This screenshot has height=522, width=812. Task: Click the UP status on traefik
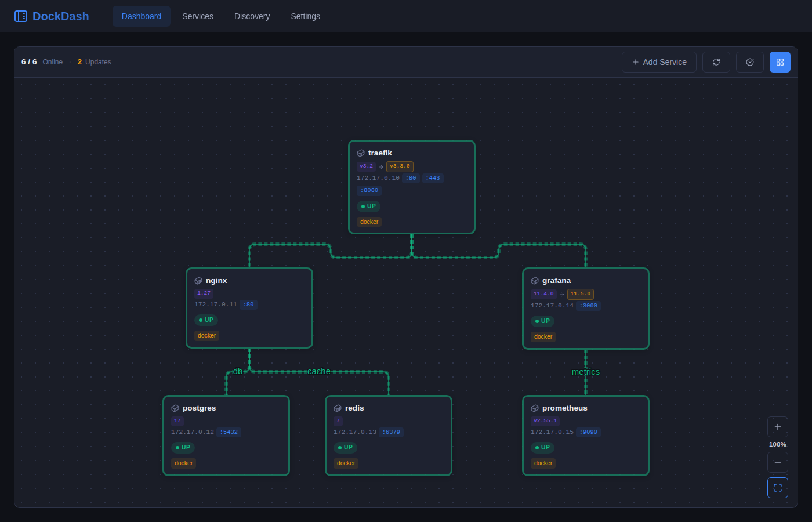click(x=368, y=206)
